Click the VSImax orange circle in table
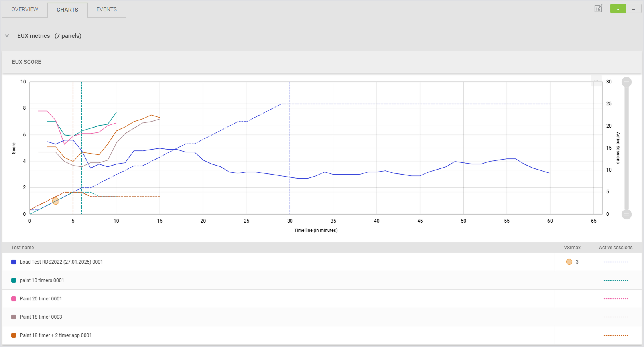 click(569, 262)
